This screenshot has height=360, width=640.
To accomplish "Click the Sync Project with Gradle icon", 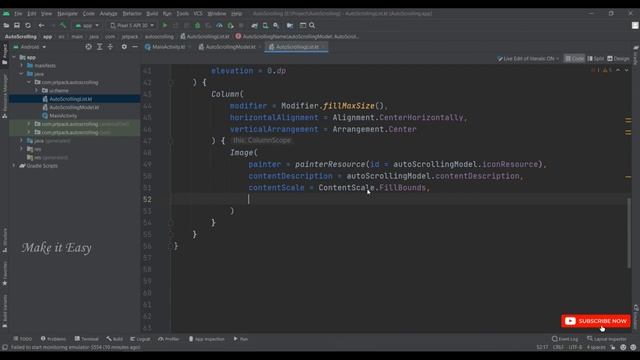I will (255, 25).
